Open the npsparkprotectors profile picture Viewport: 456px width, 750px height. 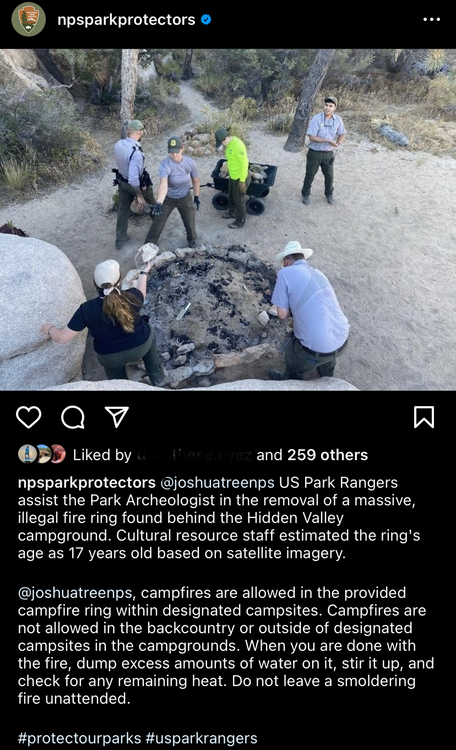coord(28,20)
